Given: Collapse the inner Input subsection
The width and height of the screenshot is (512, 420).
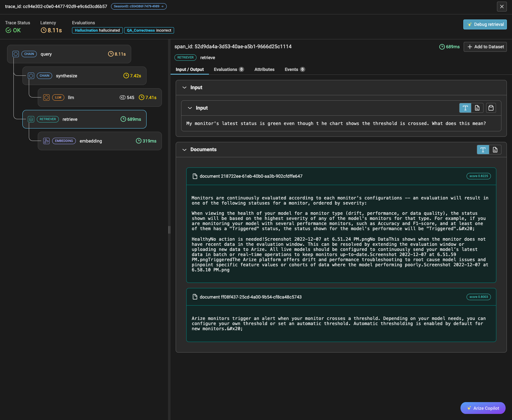Looking at the screenshot, I should click(189, 108).
